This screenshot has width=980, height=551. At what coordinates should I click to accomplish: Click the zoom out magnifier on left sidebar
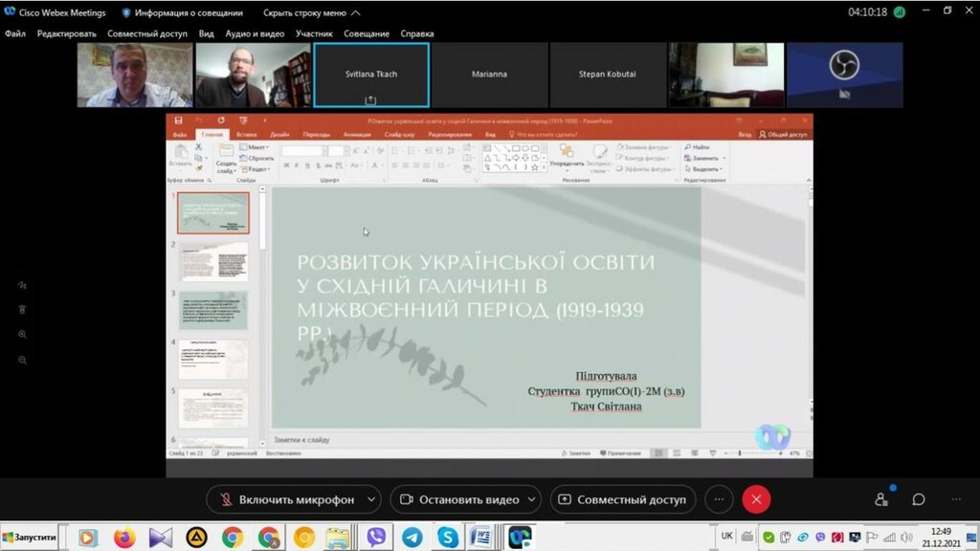pyautogui.click(x=22, y=360)
